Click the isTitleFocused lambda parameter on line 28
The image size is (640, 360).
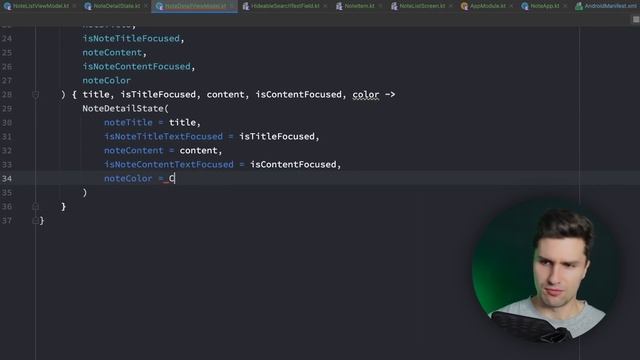point(158,94)
